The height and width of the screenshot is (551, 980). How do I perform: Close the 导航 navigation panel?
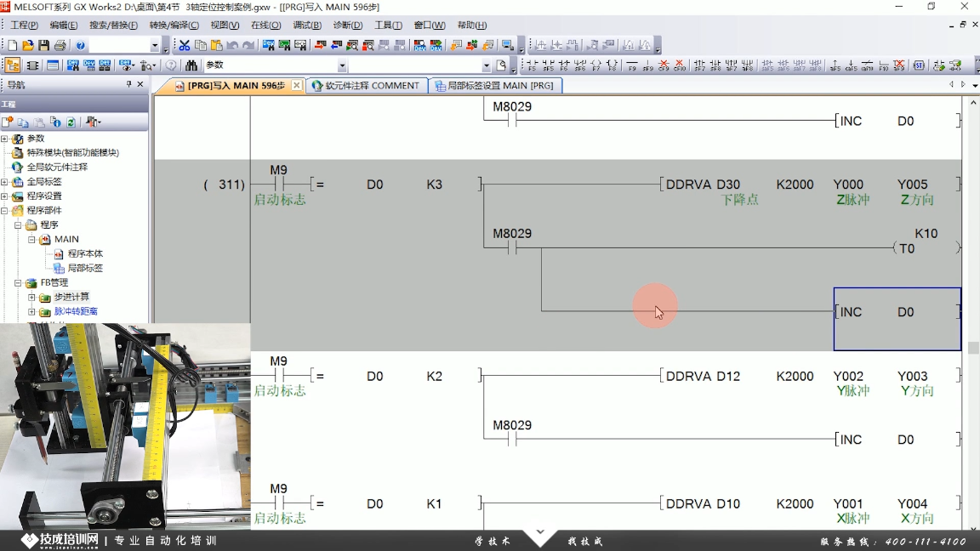(x=140, y=83)
